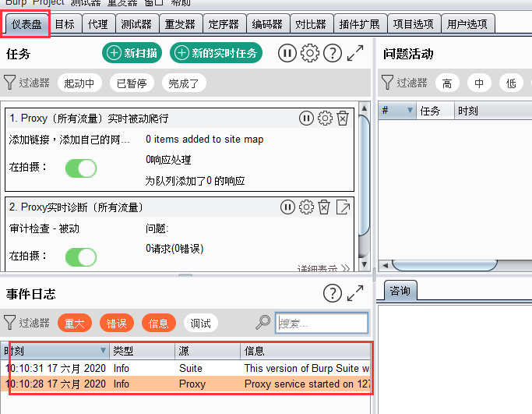Viewport: 532px width, 414px height.
Task: Select the 咨询 advisory tab
Action: (x=400, y=291)
